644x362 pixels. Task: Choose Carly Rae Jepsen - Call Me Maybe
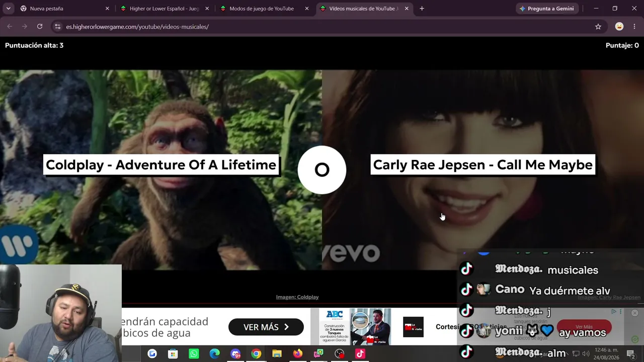pos(483,165)
